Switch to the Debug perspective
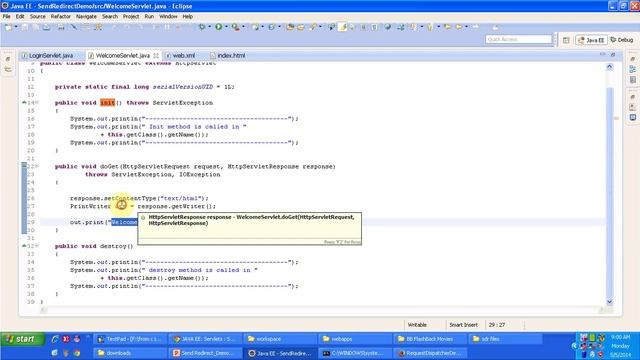The height and width of the screenshot is (360, 640). [621, 40]
